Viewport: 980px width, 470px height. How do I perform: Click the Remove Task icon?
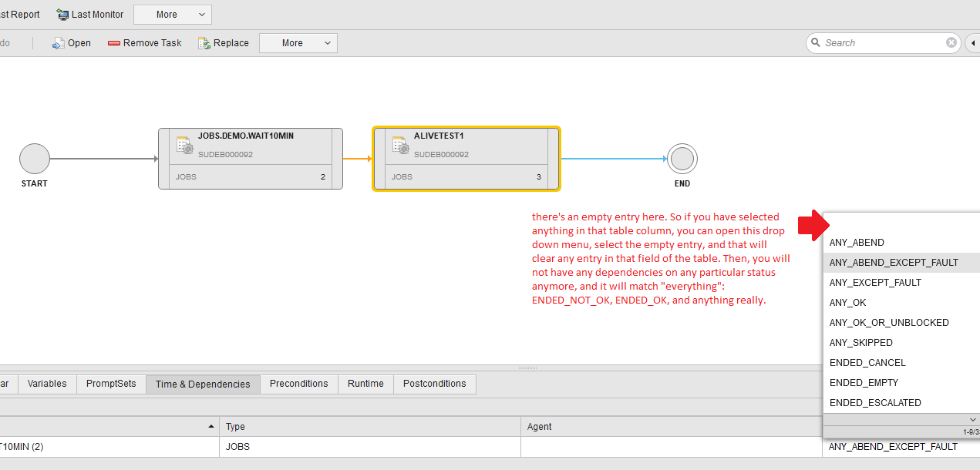pos(113,42)
